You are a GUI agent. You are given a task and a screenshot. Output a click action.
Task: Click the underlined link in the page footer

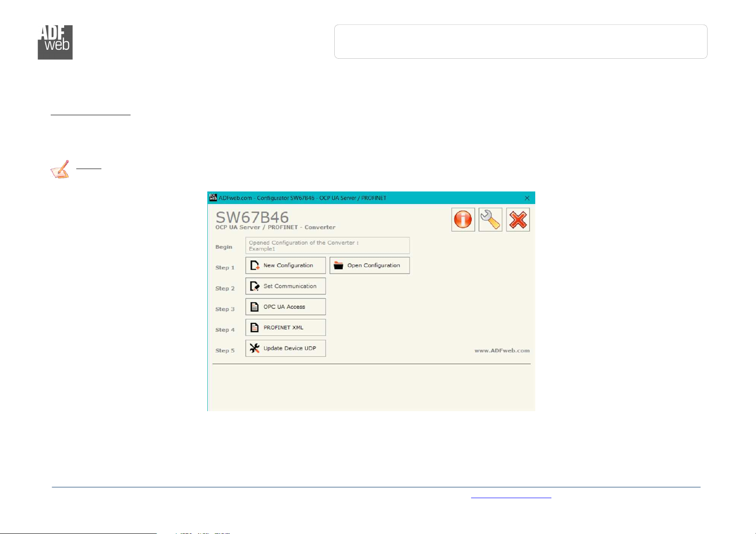[511, 497]
